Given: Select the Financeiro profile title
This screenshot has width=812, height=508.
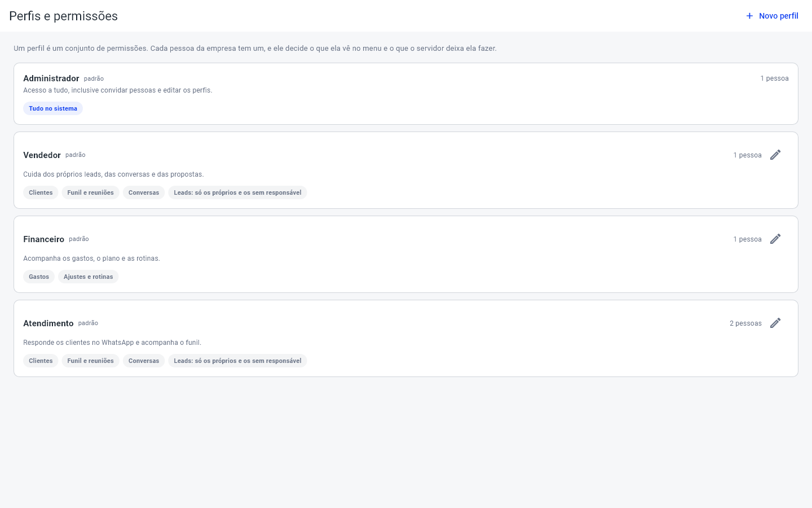Looking at the screenshot, I should (43, 239).
